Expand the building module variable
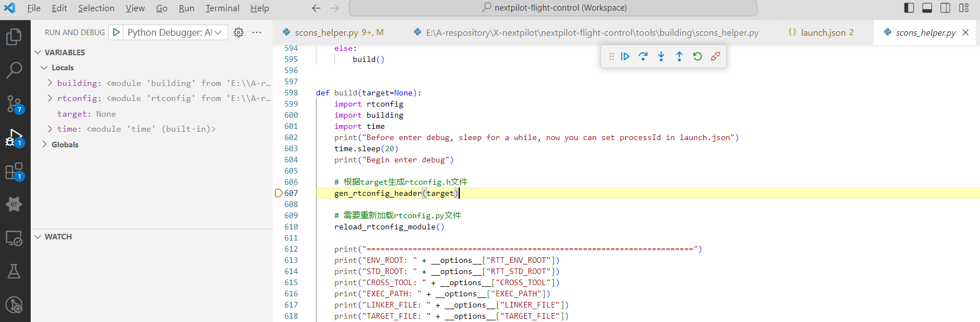 click(x=50, y=83)
